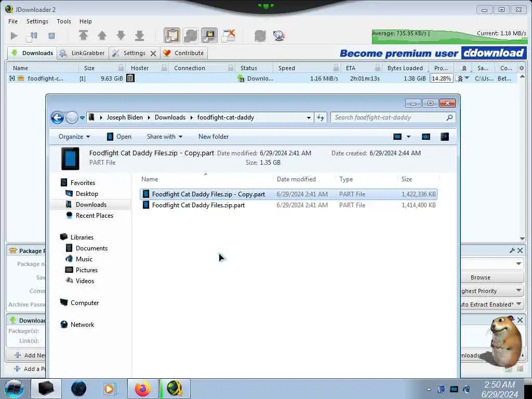The height and width of the screenshot is (399, 532).
Task: Move selection to bottom arrow icon
Action: [139, 35]
